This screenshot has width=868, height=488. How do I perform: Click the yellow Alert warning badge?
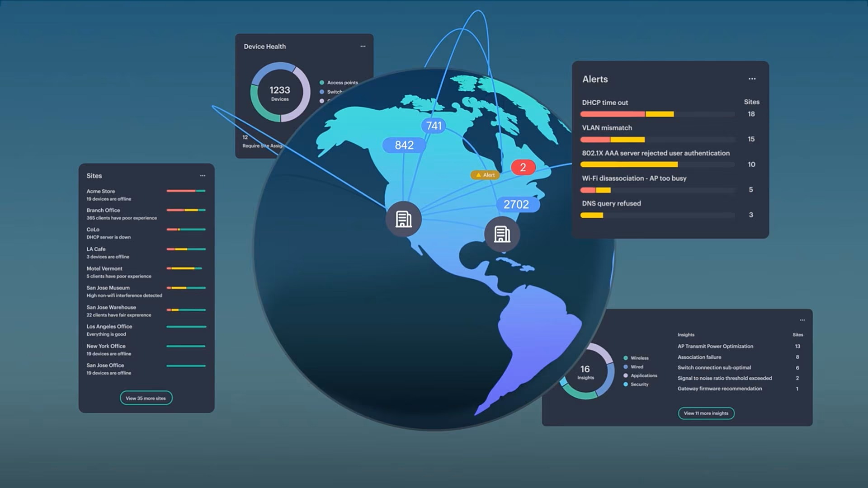pyautogui.click(x=485, y=175)
